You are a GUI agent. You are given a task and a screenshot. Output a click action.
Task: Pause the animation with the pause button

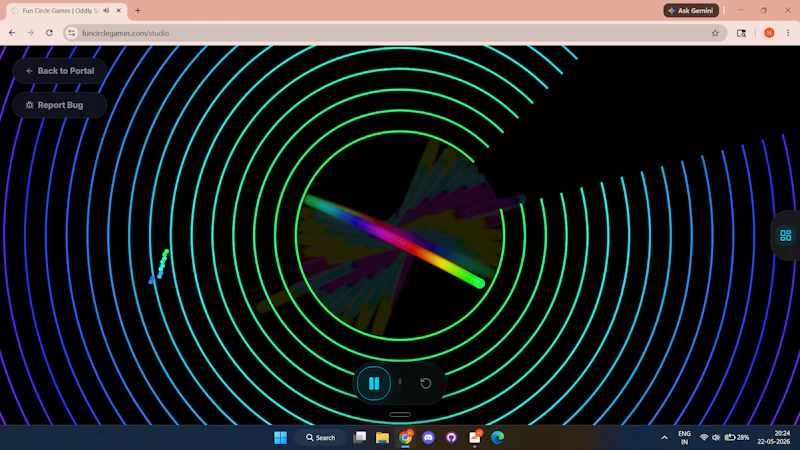[374, 383]
